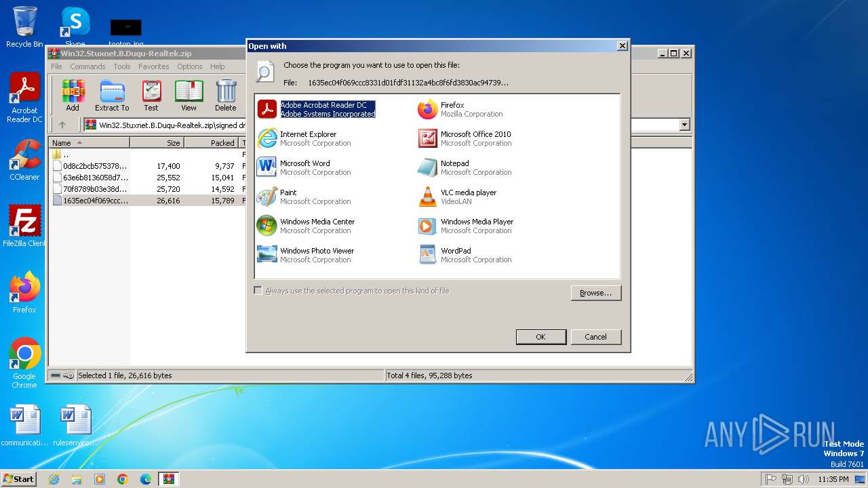Image resolution: width=868 pixels, height=488 pixels.
Task: Select file 63e6b8136058d7... in WinRAR
Action: [x=95, y=178]
